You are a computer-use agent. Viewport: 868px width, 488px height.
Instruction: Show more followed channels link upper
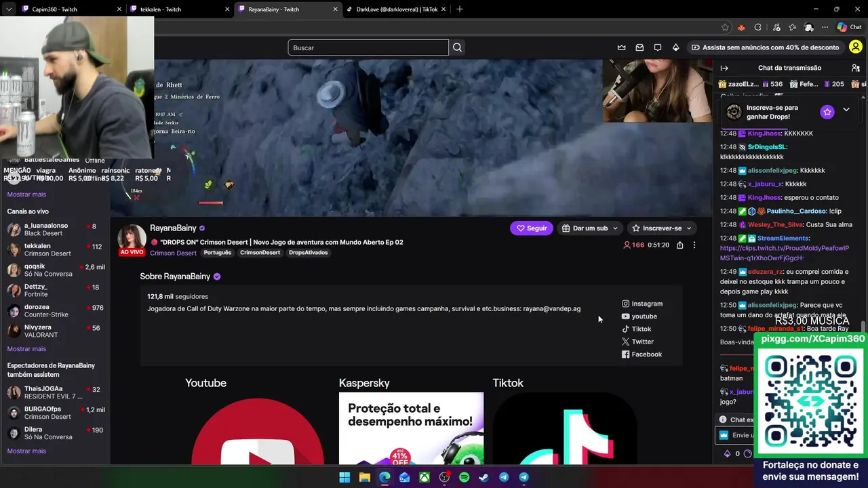[x=26, y=195]
